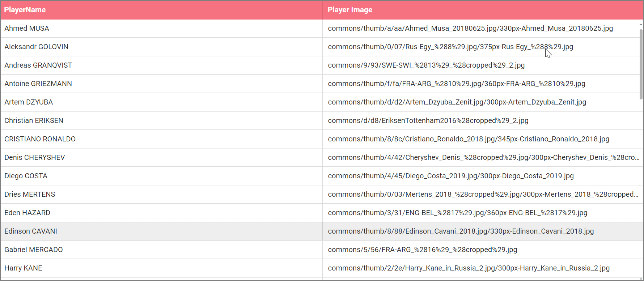
Task: Click the Rus-Egy_%288%29.jpg image path
Action: (x=450, y=47)
